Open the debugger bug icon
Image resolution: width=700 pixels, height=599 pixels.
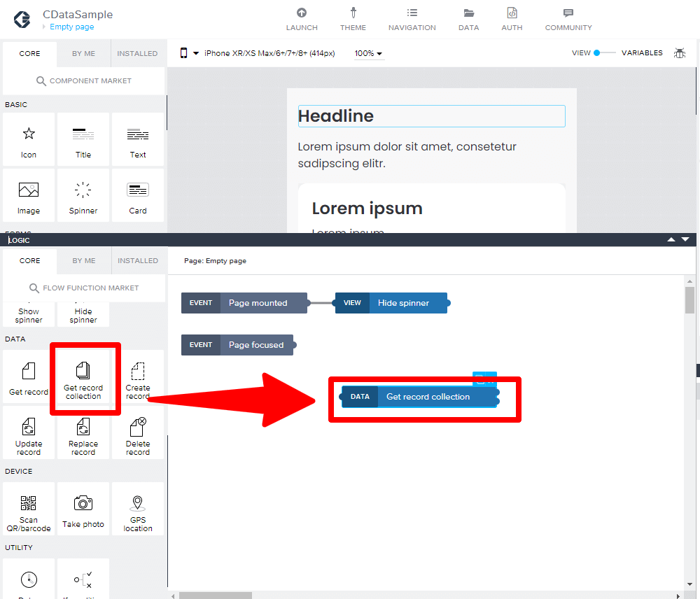(680, 53)
